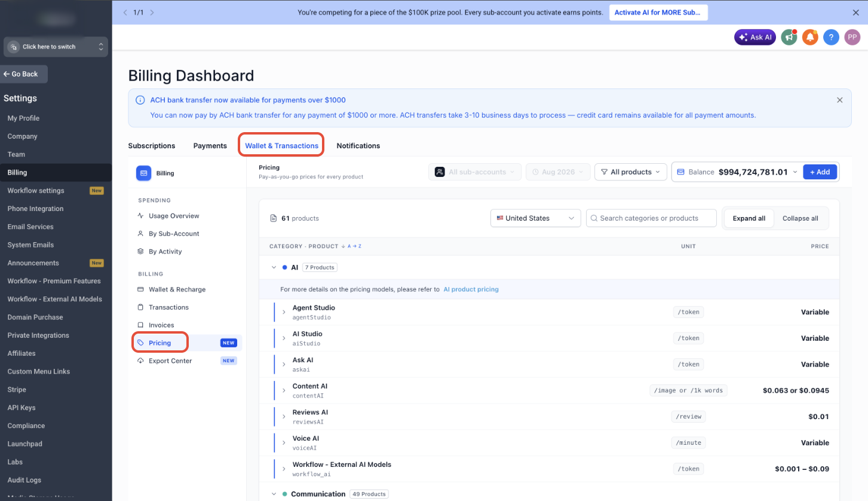The width and height of the screenshot is (868, 501).
Task: Open the notifications bell icon
Action: click(810, 37)
